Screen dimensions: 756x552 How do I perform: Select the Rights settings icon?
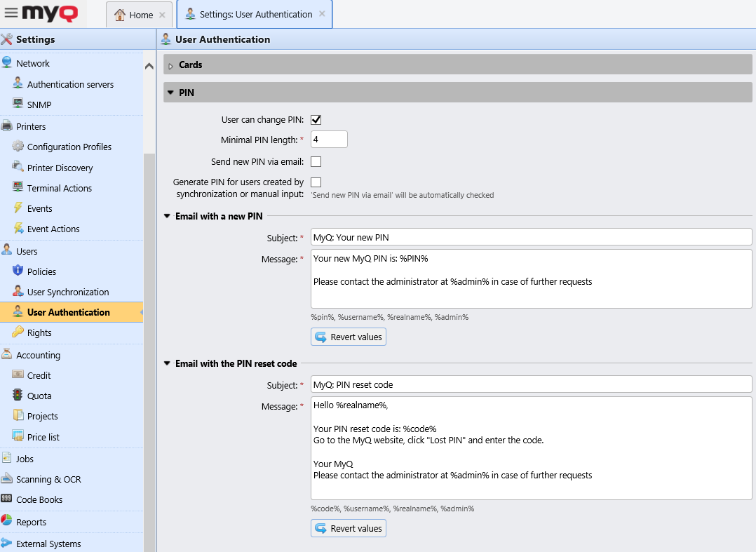[16, 332]
